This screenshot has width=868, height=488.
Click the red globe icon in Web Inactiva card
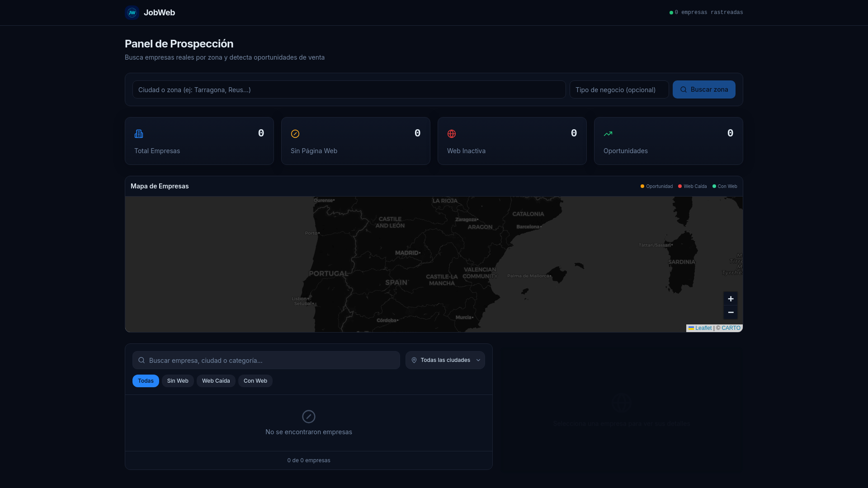pyautogui.click(x=452, y=134)
